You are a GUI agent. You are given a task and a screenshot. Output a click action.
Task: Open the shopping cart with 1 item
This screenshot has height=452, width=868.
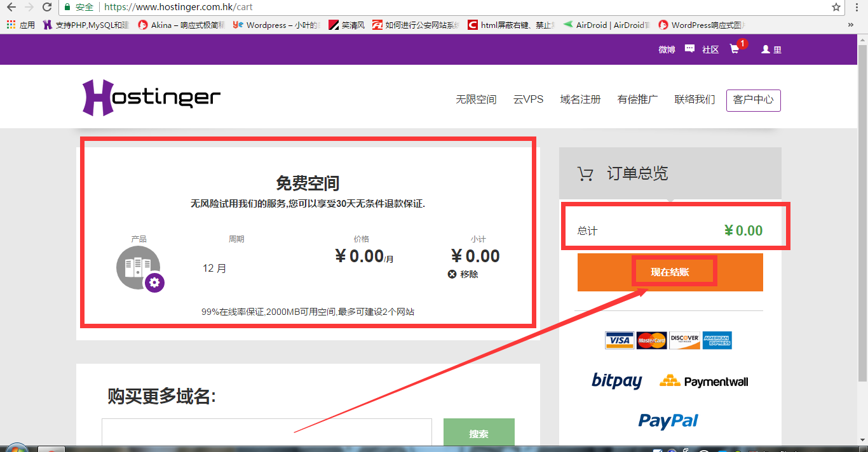[x=735, y=49]
